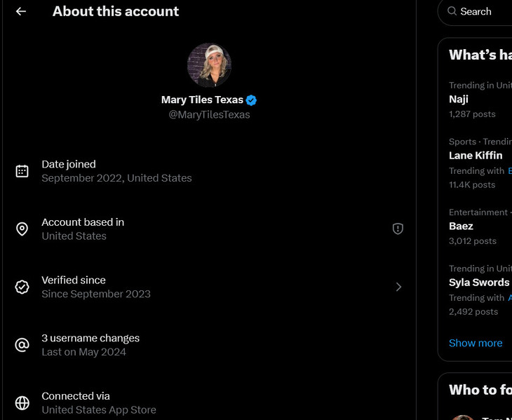Click the Search input field
Image resolution: width=512 pixels, height=420 pixels.
pyautogui.click(x=484, y=11)
